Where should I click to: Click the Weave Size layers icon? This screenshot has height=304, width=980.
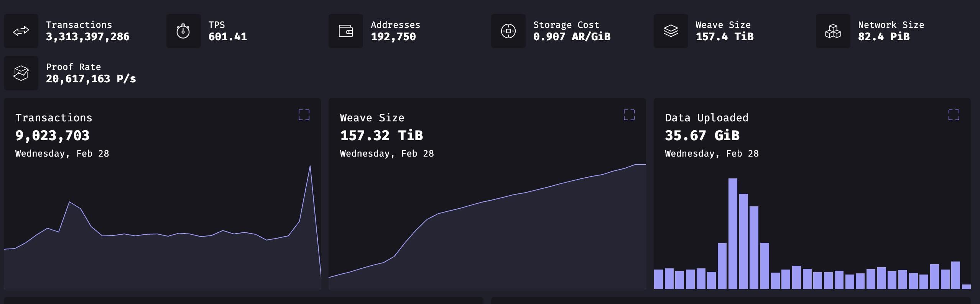click(x=671, y=31)
